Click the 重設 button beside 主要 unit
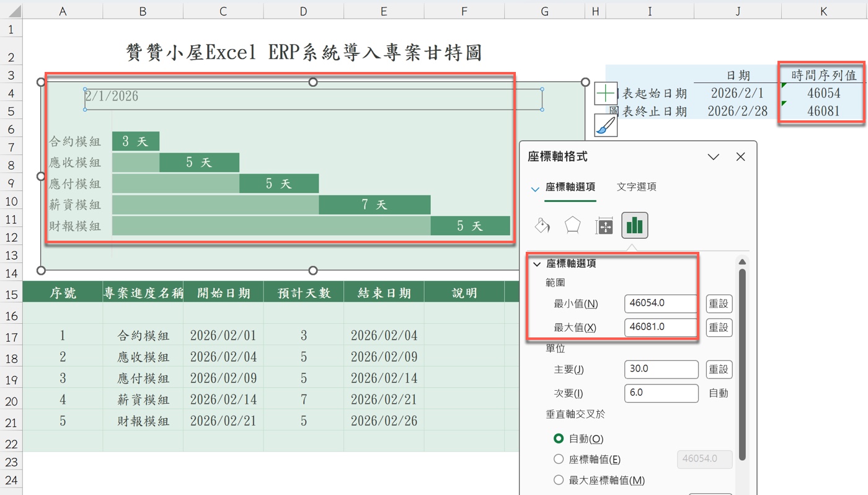The height and width of the screenshot is (495, 868). [719, 369]
